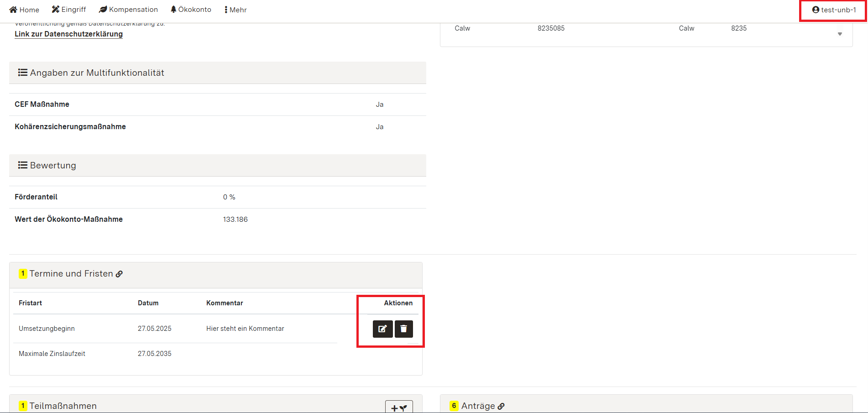Click the list icon in the Bewertung header
The height and width of the screenshot is (413, 868).
tap(22, 165)
